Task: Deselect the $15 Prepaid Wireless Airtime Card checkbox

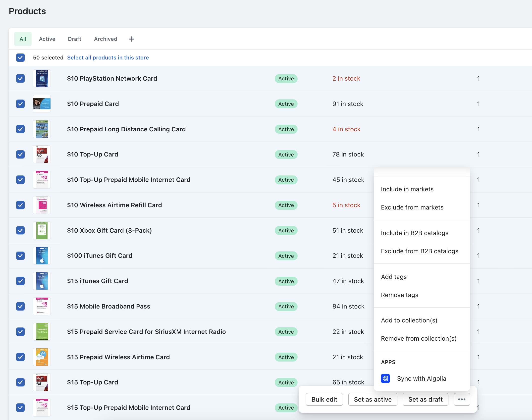Action: click(x=20, y=357)
